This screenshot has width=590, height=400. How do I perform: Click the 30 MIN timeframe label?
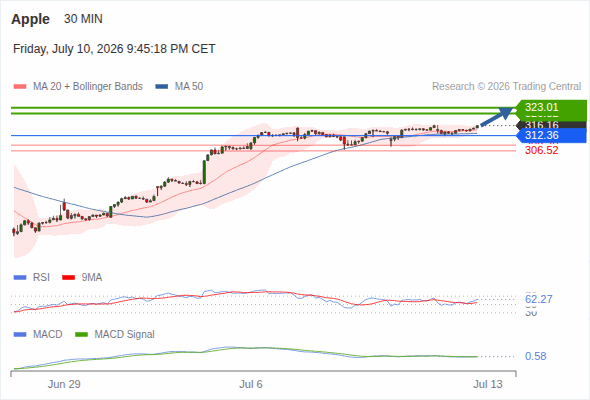click(x=83, y=19)
